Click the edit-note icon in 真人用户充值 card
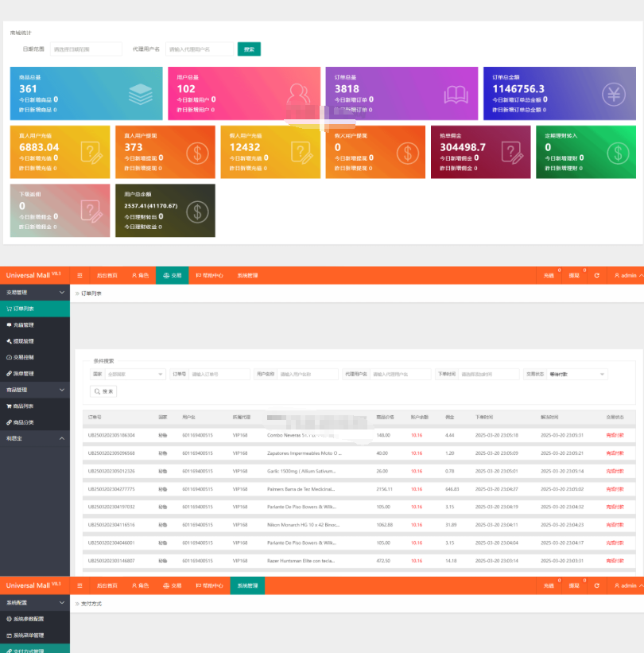 (x=91, y=152)
